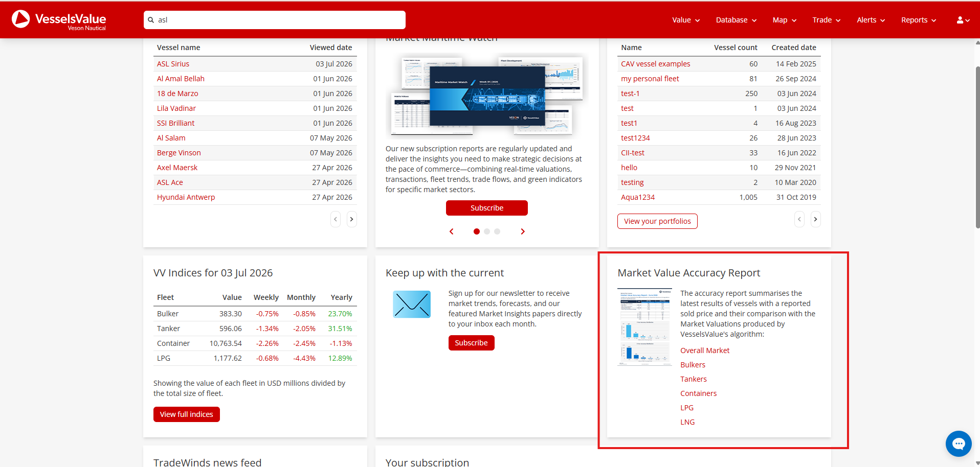Image resolution: width=980 pixels, height=467 pixels.
Task: Advance carousel with the red right arrow
Action: coord(522,231)
